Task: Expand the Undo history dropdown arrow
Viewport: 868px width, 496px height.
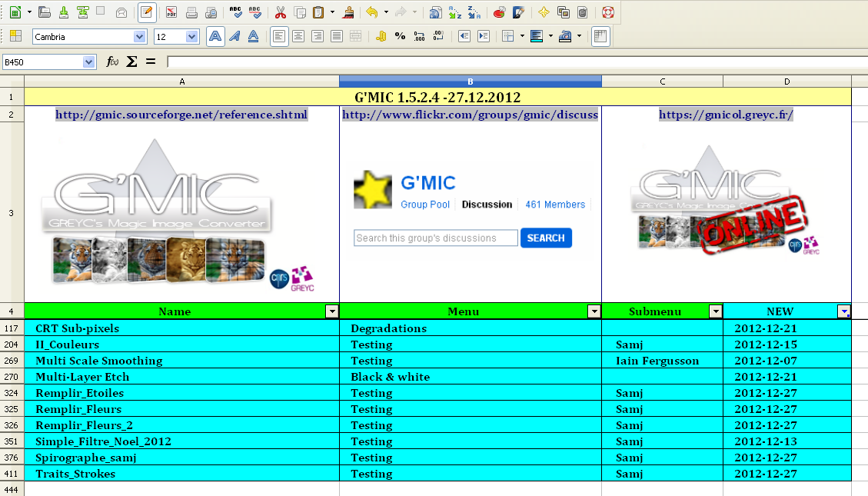Action: point(387,12)
